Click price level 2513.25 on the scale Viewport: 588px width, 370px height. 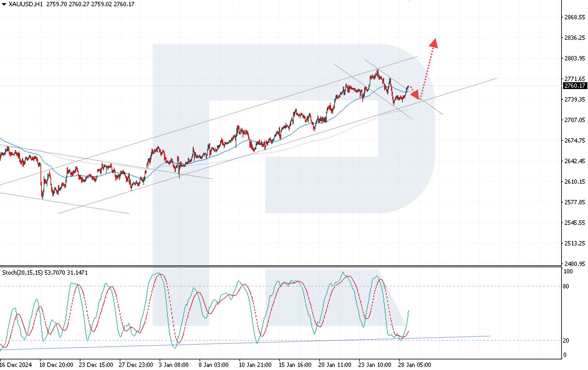pos(575,243)
